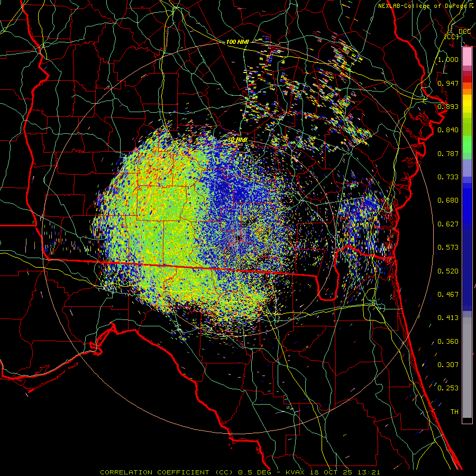
Task: Click the NEXLAB-College of DuPage label
Action: 423,6
